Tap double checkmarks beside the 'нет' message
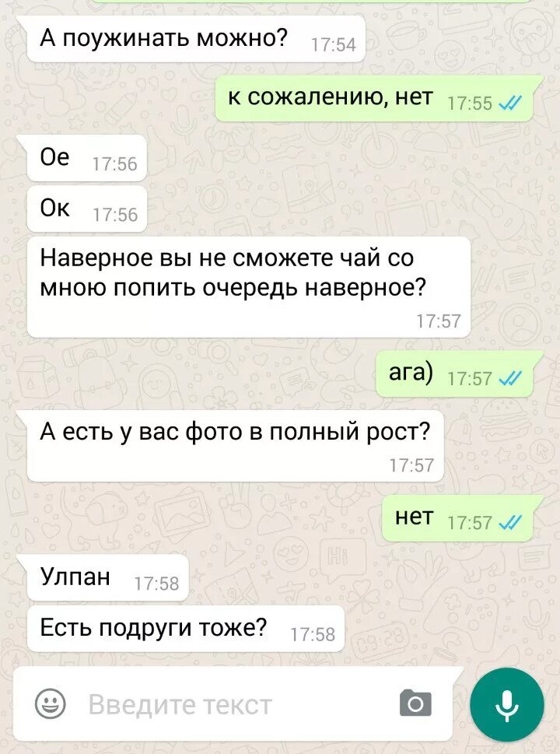The image size is (560, 754). click(511, 522)
